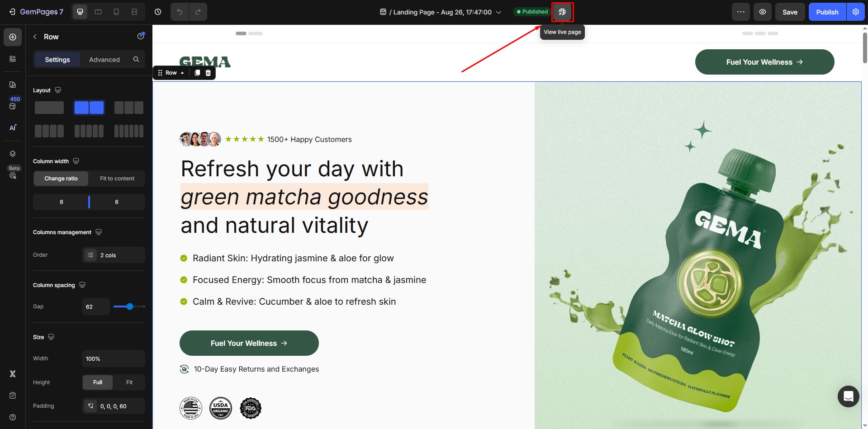
Task: Switch to the Advanced tab
Action: pyautogui.click(x=104, y=60)
